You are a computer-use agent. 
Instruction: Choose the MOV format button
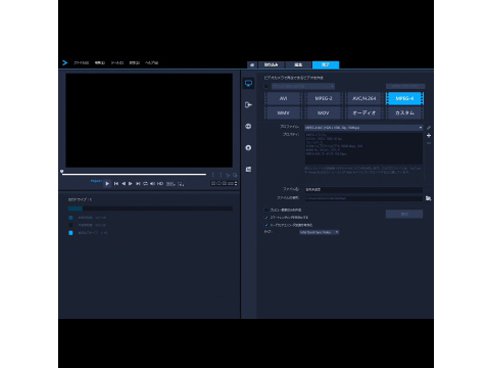pos(324,113)
